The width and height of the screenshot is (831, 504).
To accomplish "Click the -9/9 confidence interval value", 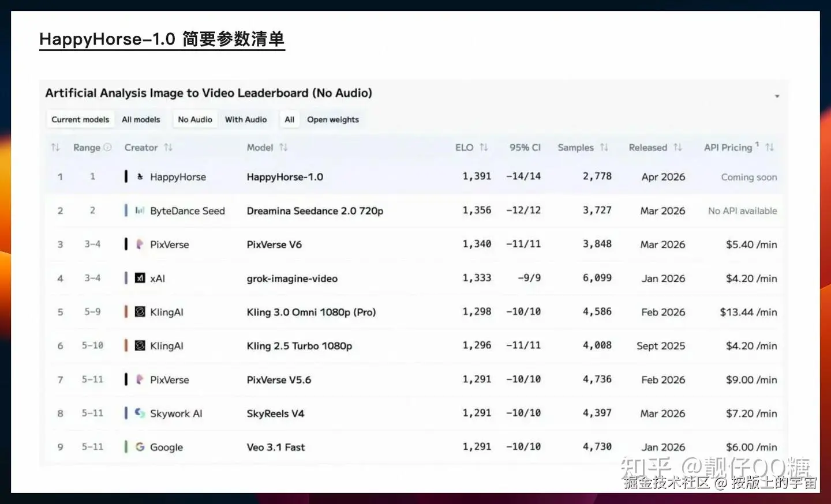I will [529, 278].
